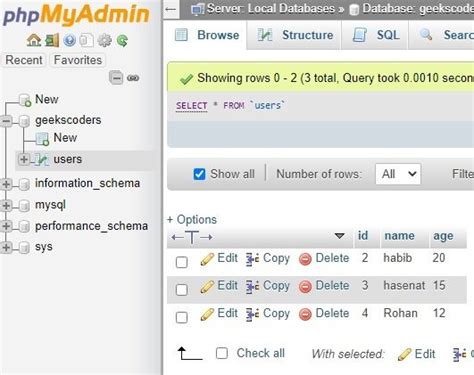Open the sys database in tree
474x375 pixels.
44,247
